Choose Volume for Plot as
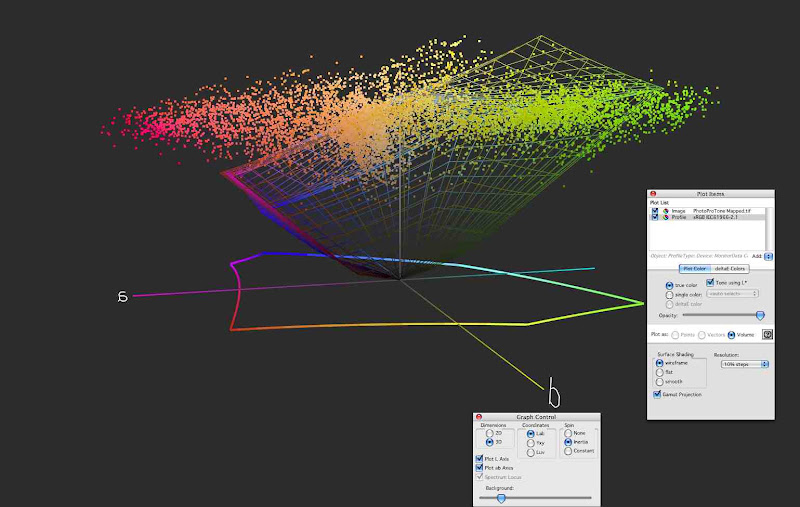 [x=731, y=335]
